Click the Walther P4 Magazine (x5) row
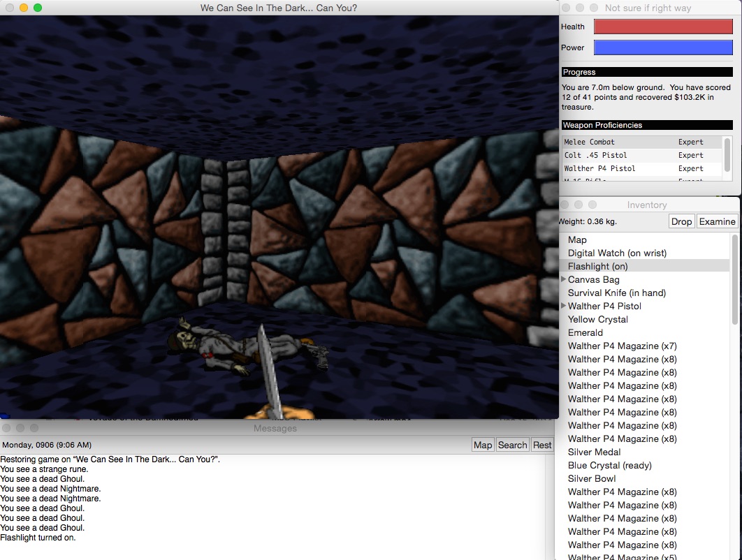 click(x=644, y=557)
